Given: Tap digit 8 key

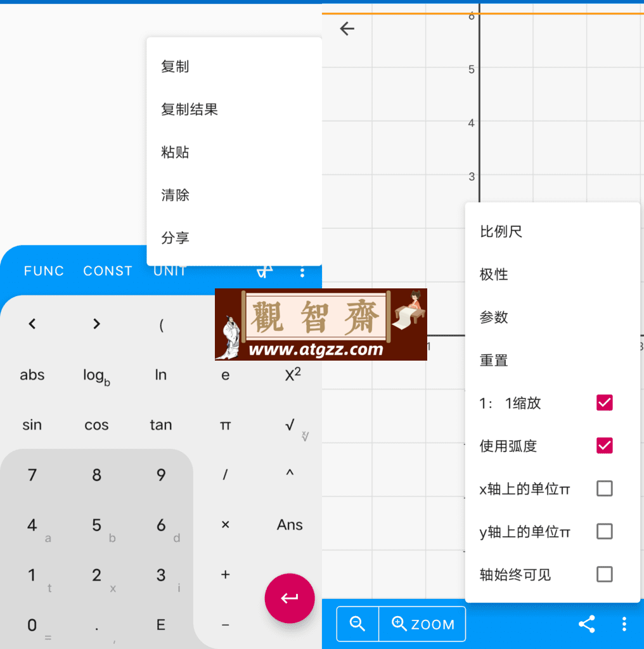Looking at the screenshot, I should click(96, 475).
